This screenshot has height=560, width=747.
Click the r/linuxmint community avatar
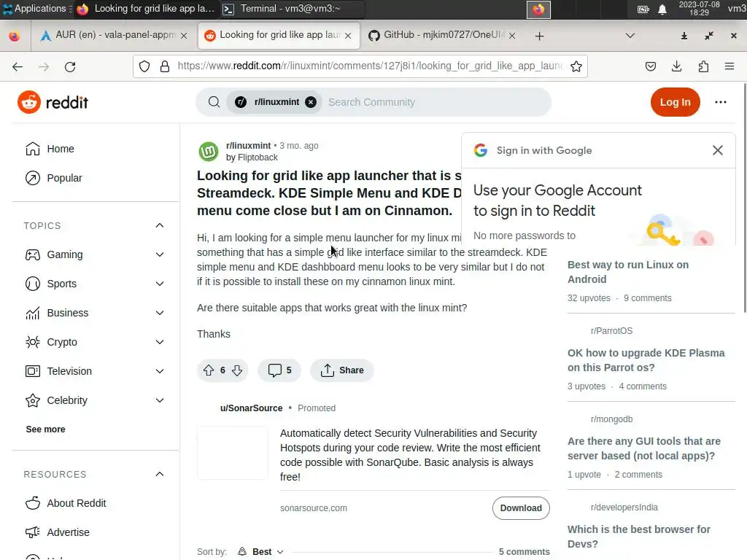[208, 152]
